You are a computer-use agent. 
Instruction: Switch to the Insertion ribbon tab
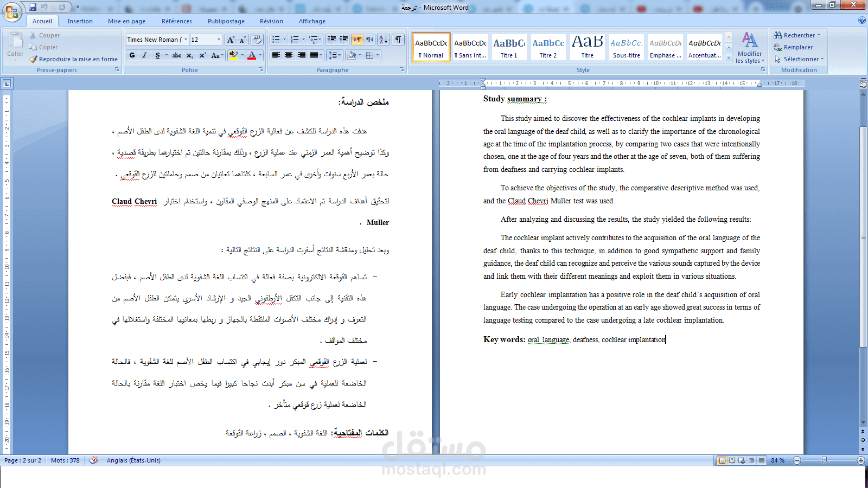tap(80, 21)
